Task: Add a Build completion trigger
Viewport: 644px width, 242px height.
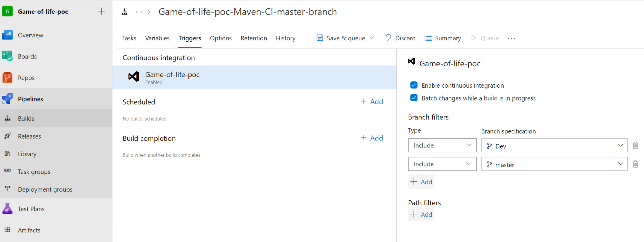Action: click(x=372, y=138)
